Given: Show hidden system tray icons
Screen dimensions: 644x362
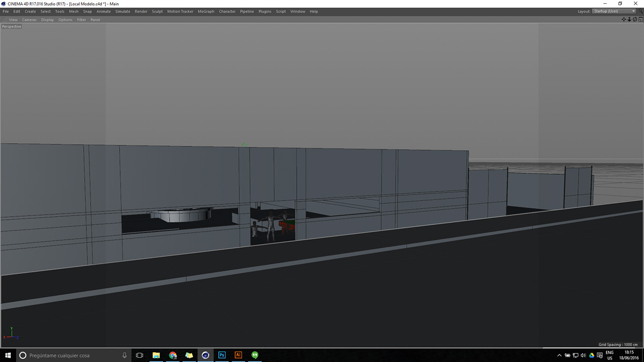Looking at the screenshot, I should [x=559, y=355].
